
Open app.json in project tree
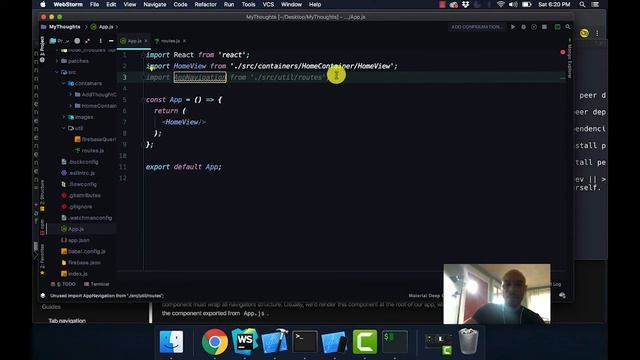[79, 240]
